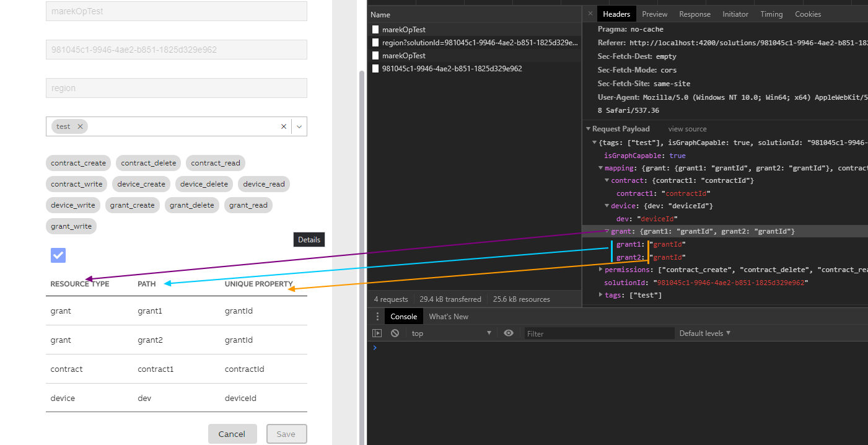868x445 pixels.
Task: Click the console Filter input field
Action: click(598, 333)
